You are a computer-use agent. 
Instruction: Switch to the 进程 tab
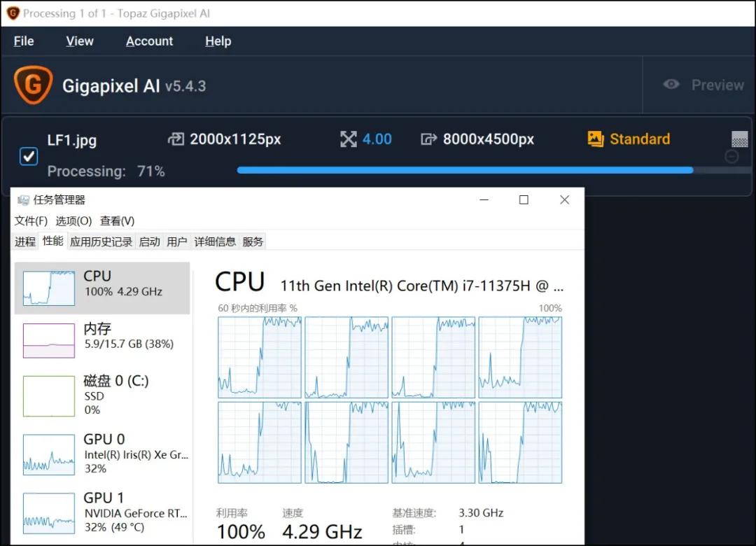(x=25, y=241)
